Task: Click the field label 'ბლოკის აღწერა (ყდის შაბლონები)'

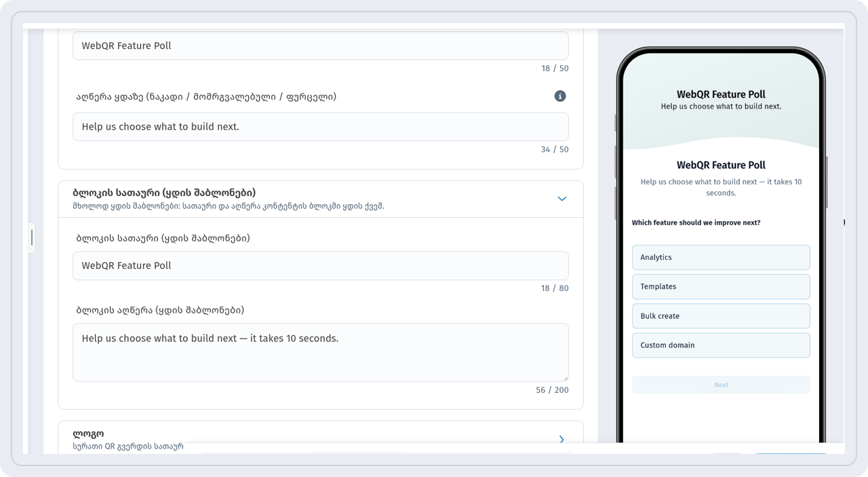Action: pyautogui.click(x=160, y=310)
